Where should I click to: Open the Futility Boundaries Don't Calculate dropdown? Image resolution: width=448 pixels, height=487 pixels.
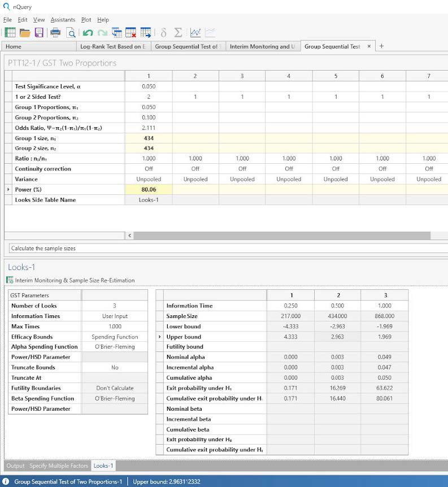point(115,388)
